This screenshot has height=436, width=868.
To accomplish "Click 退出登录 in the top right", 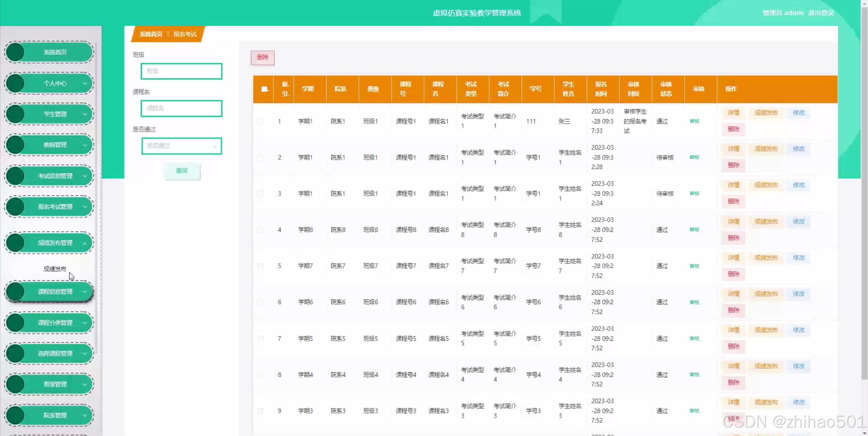I will 821,13.
